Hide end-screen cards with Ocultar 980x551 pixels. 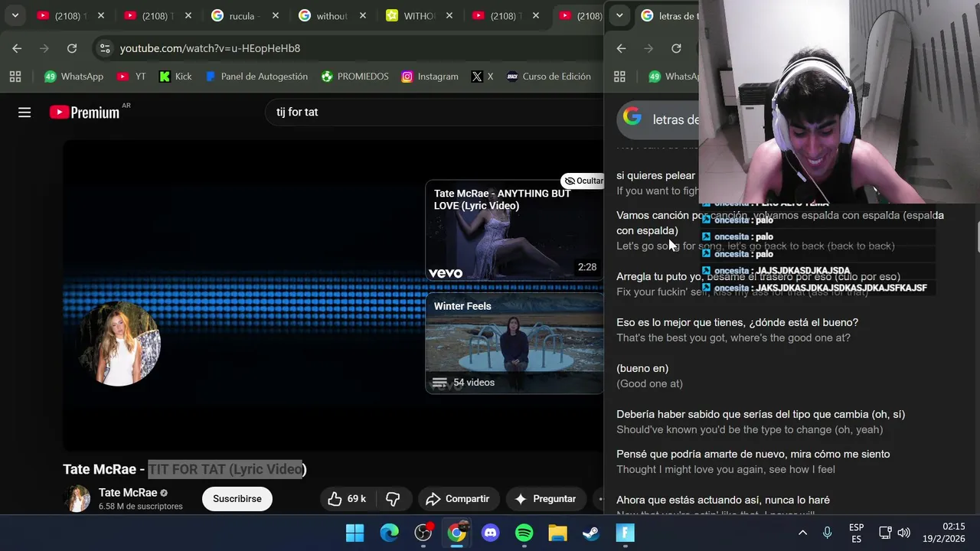583,181
